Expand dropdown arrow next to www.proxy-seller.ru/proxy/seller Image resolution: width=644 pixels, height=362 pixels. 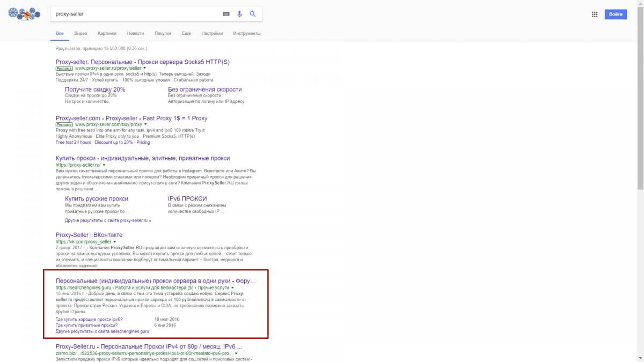click(145, 69)
